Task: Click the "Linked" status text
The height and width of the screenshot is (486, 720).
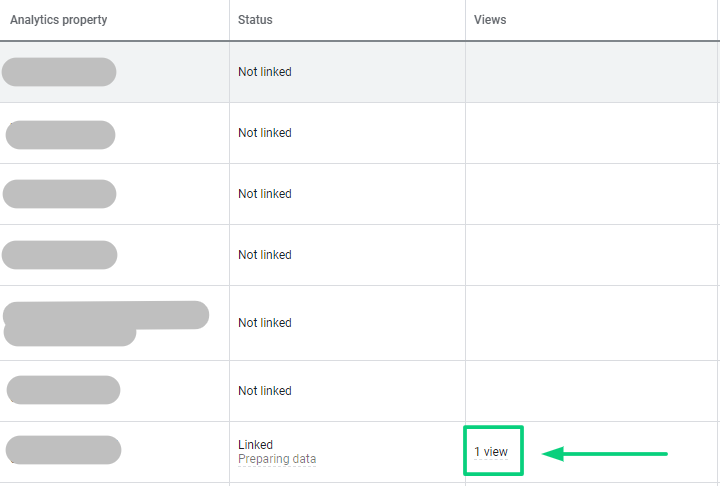Action: tap(255, 445)
